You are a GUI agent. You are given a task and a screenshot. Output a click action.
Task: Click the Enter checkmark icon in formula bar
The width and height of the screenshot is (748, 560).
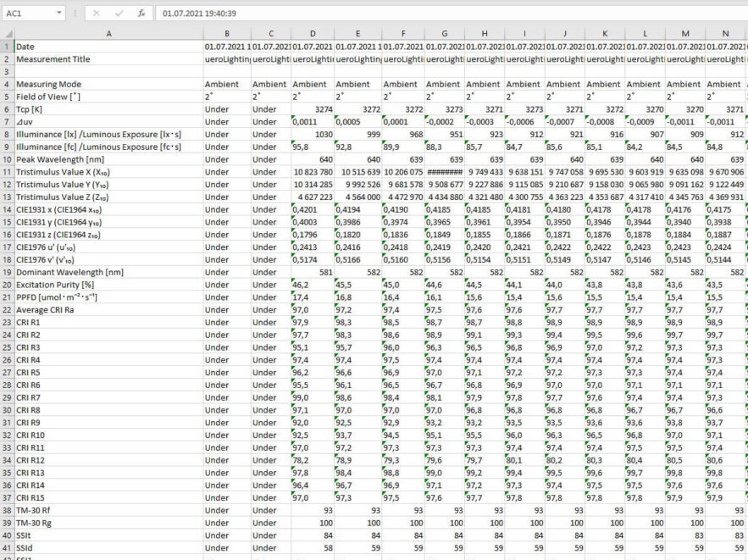click(119, 14)
